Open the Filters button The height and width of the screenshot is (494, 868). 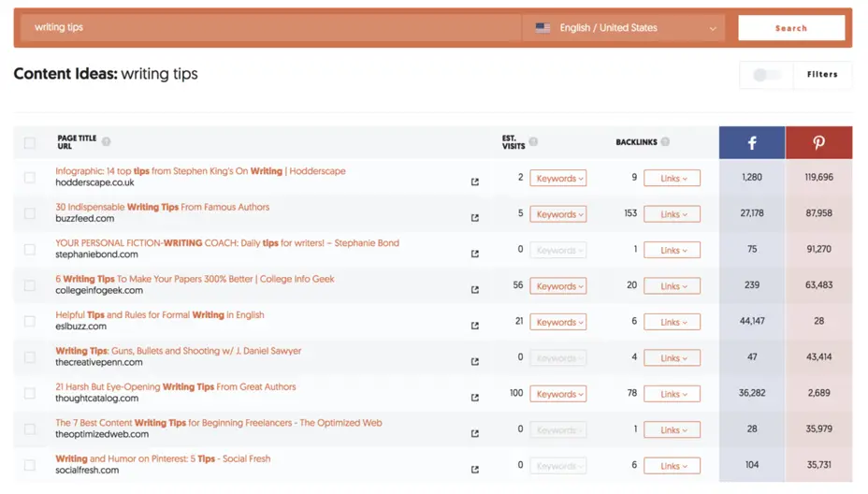[x=822, y=75]
